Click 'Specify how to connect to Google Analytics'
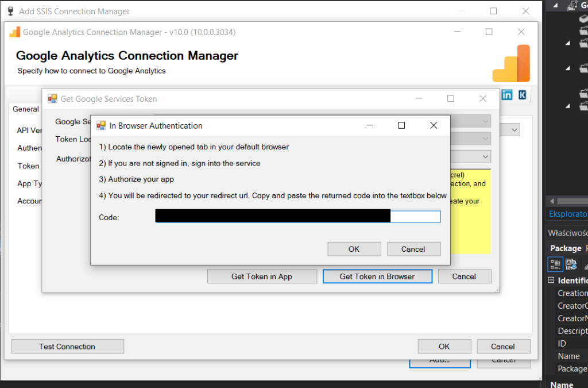 click(91, 71)
